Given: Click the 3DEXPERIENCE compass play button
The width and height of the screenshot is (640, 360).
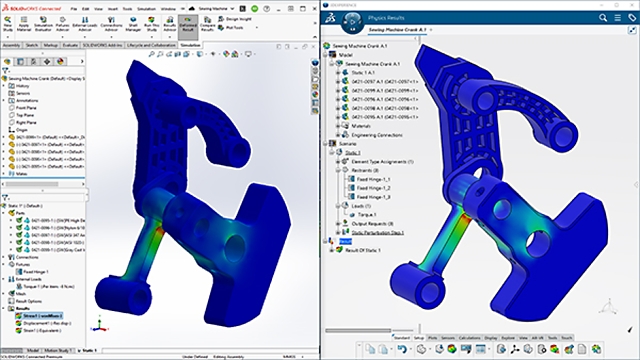Looking at the screenshot, I should pyautogui.click(x=352, y=21).
